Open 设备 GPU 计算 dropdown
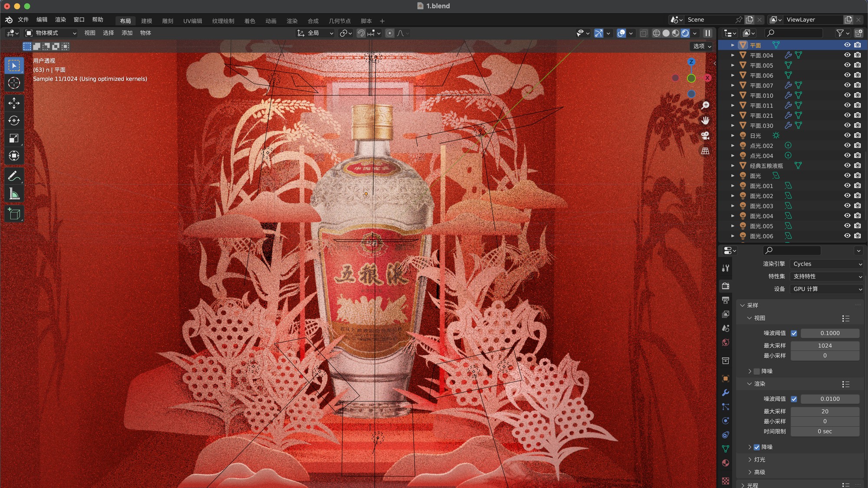Screen dimensions: 868x488 point(827,289)
